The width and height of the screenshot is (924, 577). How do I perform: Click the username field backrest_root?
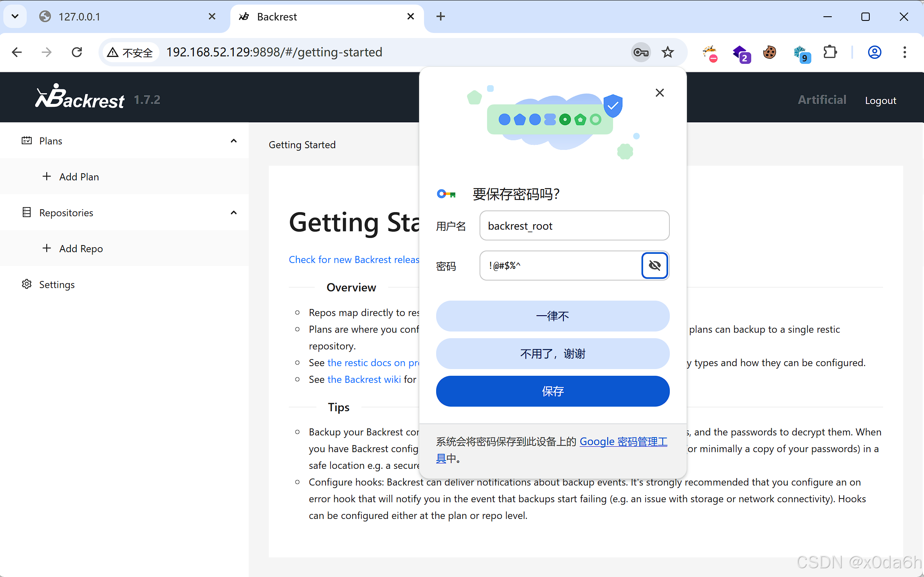tap(574, 226)
